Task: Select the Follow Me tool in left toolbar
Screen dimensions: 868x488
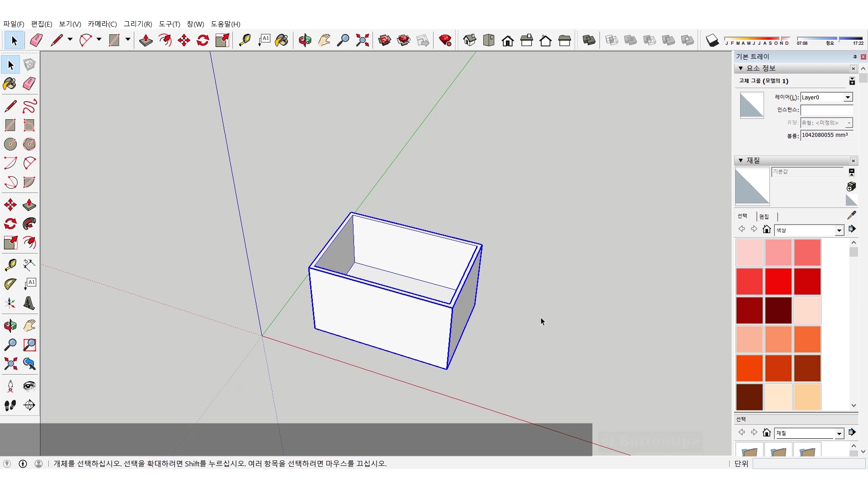Action: pyautogui.click(x=29, y=224)
